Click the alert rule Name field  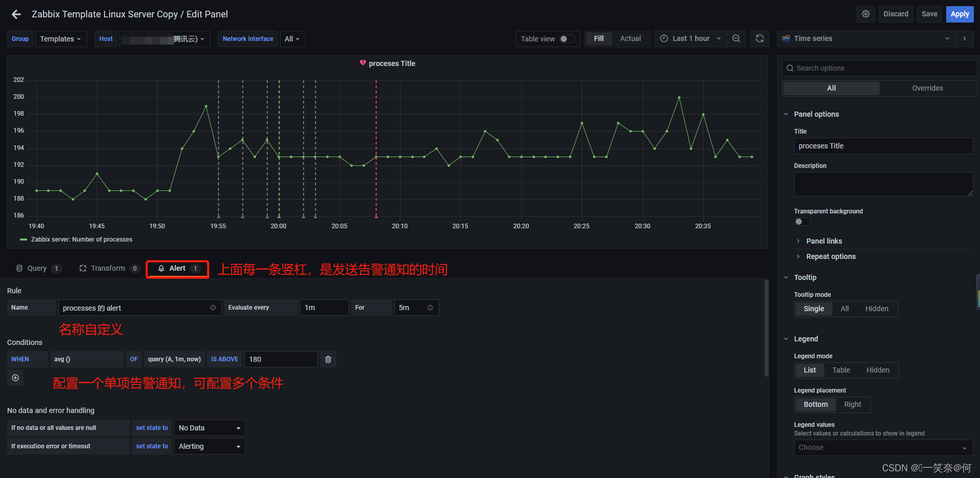click(x=140, y=308)
